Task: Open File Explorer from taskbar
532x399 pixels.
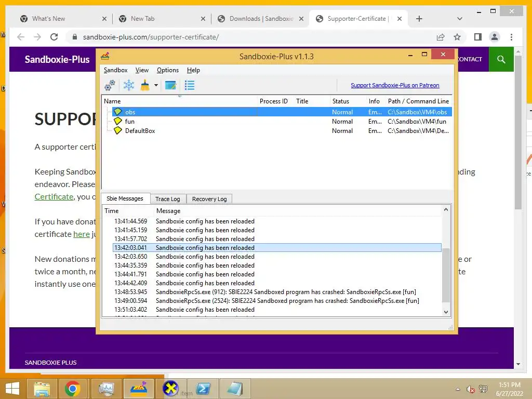Action: tap(42, 389)
